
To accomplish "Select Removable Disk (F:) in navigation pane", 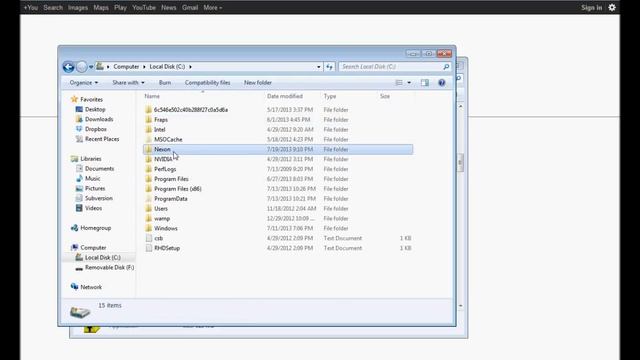I will (109, 267).
